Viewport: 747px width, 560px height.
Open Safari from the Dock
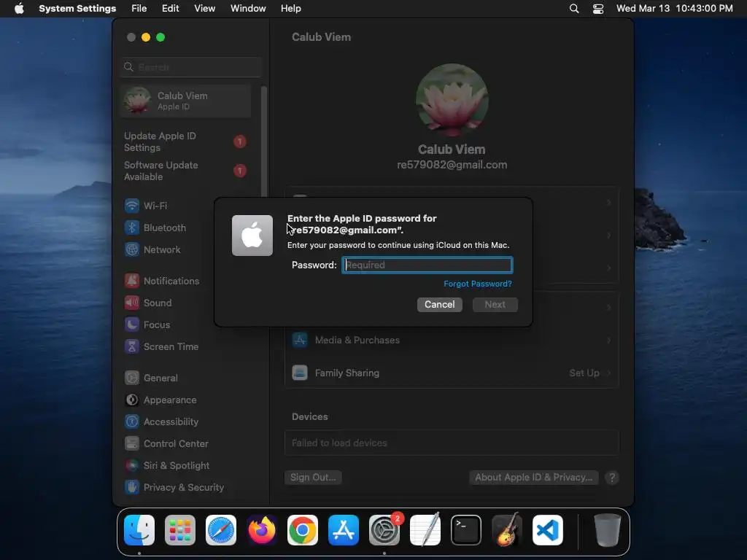tap(221, 530)
